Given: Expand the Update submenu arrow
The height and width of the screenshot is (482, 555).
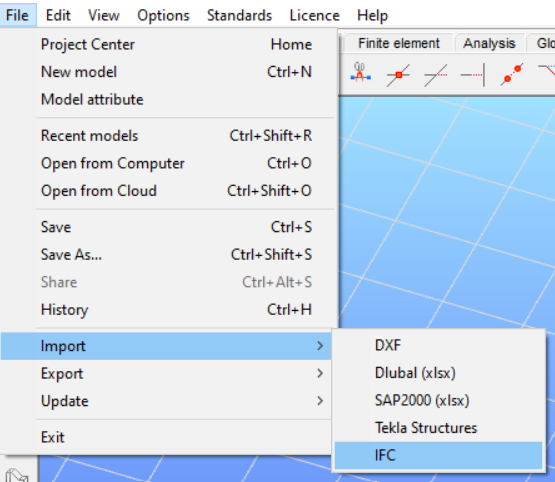Looking at the screenshot, I should pos(320,401).
